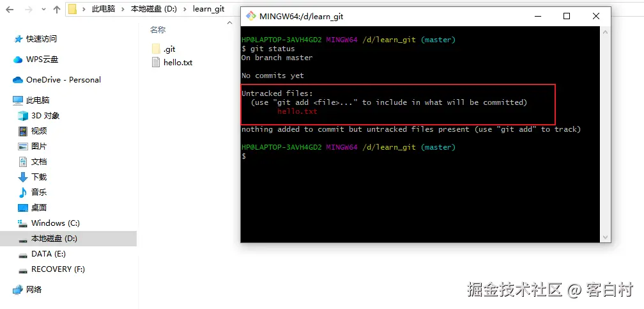Maximize the MINGW64 terminal window

coord(566,16)
